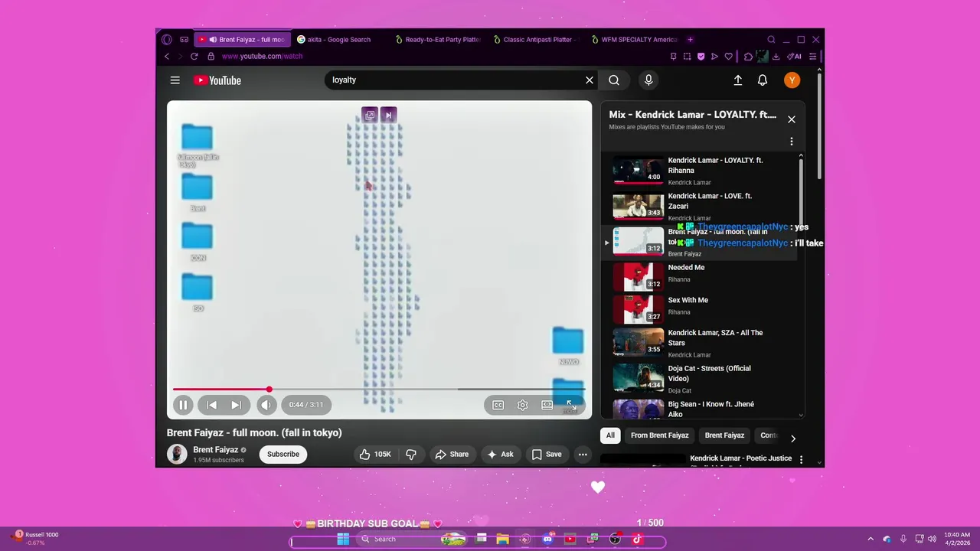Screen dimensions: 980x551
Task: Subscribe to Brent Faiyaz
Action: click(x=283, y=455)
